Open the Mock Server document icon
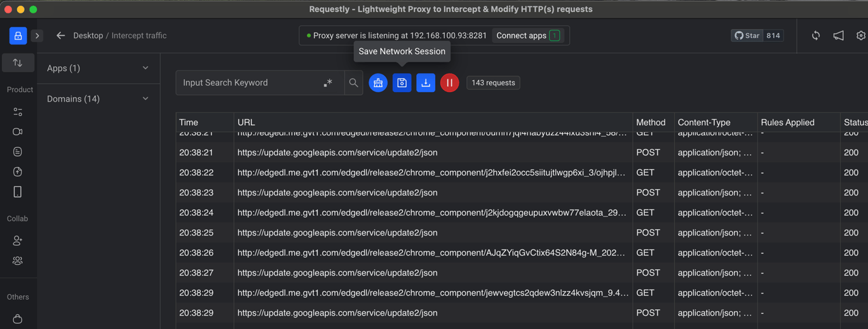868x329 pixels. click(18, 152)
